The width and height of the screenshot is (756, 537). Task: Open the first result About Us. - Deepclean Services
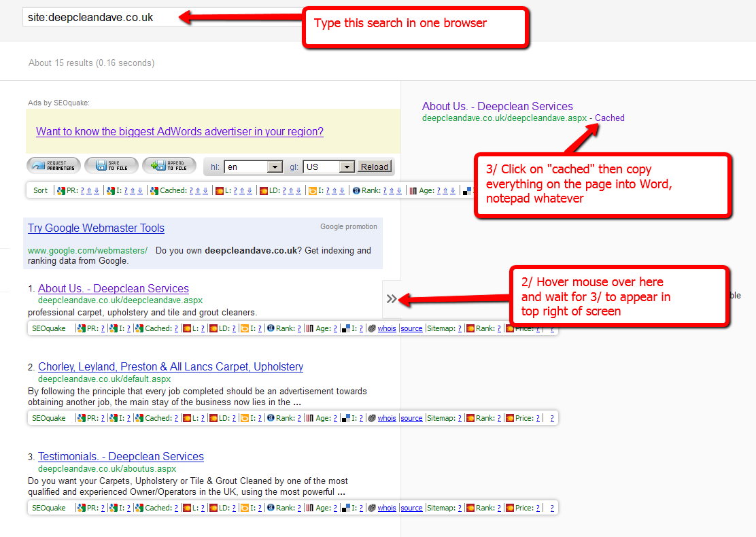pyautogui.click(x=114, y=288)
